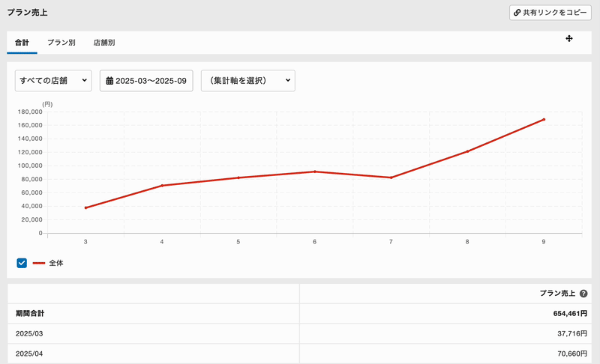
Task: Click the 期間合計 total row
Action: click(300, 314)
